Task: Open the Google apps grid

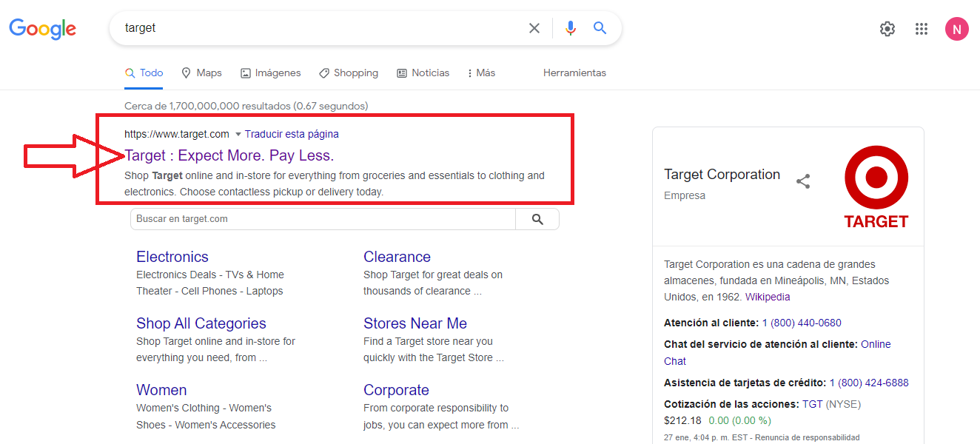Action: pyautogui.click(x=922, y=29)
